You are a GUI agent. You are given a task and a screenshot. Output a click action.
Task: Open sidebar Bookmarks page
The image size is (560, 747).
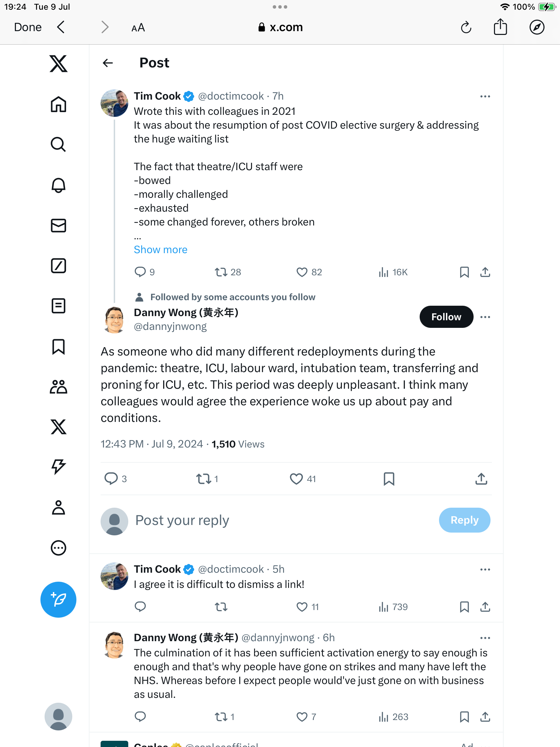point(58,347)
